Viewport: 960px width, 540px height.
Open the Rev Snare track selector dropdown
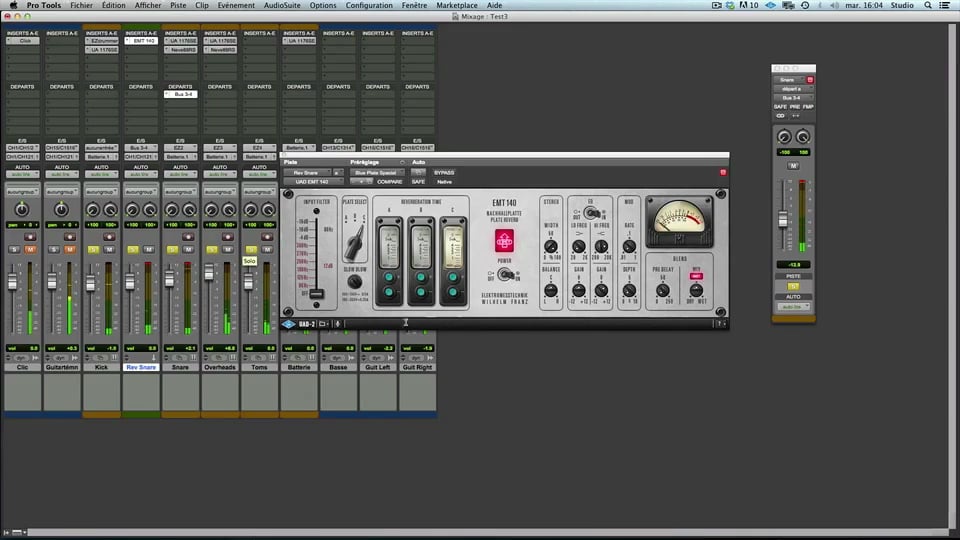307,173
